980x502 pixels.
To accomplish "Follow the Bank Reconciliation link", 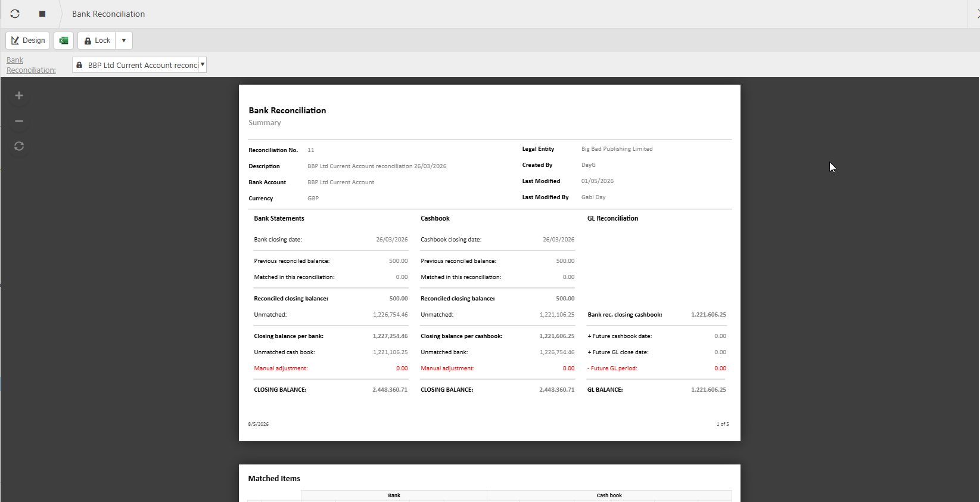I will pyautogui.click(x=31, y=65).
